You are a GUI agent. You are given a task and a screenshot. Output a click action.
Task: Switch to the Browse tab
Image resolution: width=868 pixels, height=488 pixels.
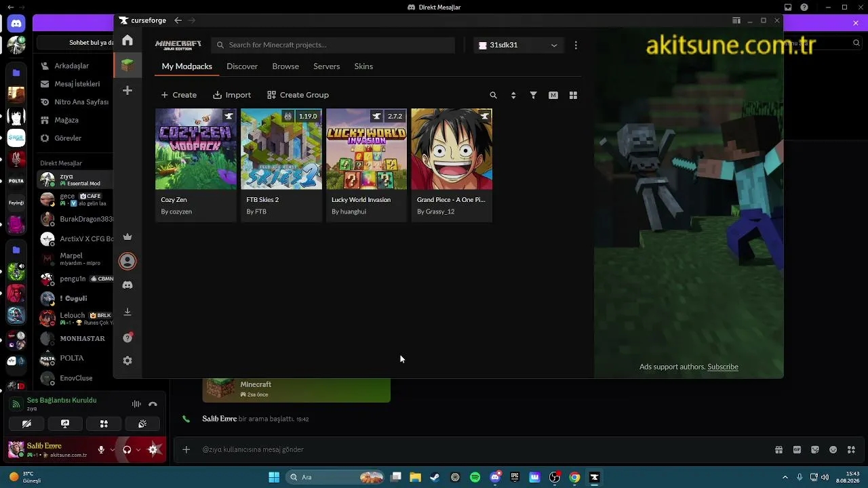pos(285,66)
